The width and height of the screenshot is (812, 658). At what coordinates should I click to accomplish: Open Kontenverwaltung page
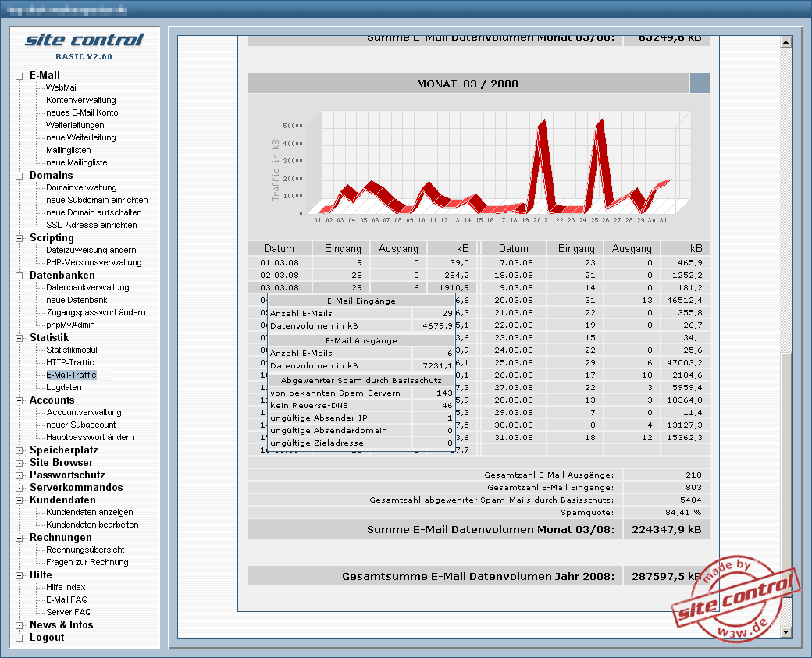(80, 100)
